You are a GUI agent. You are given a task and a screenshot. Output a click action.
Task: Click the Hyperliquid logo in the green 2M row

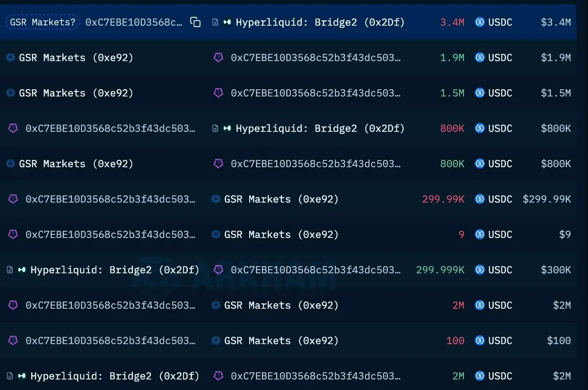(22, 376)
